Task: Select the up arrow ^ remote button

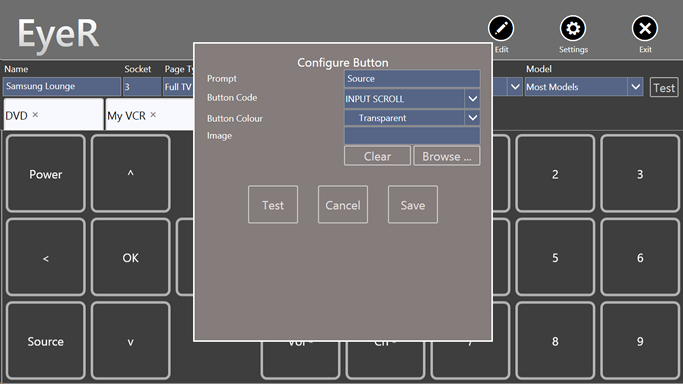Action: pos(131,174)
